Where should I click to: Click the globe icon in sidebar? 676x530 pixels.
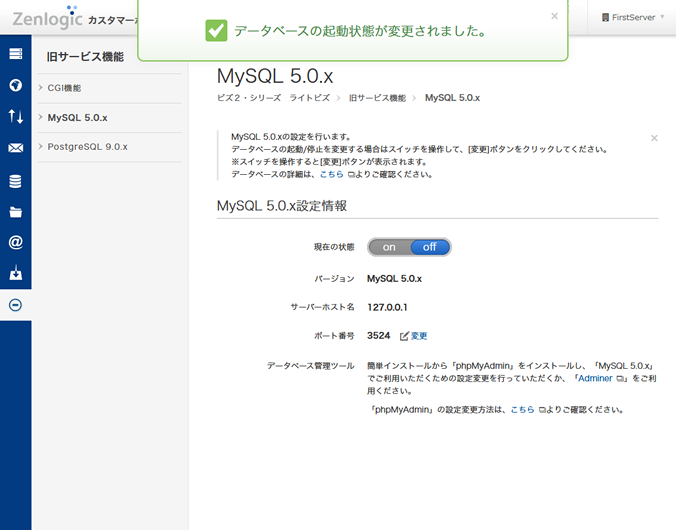point(15,85)
